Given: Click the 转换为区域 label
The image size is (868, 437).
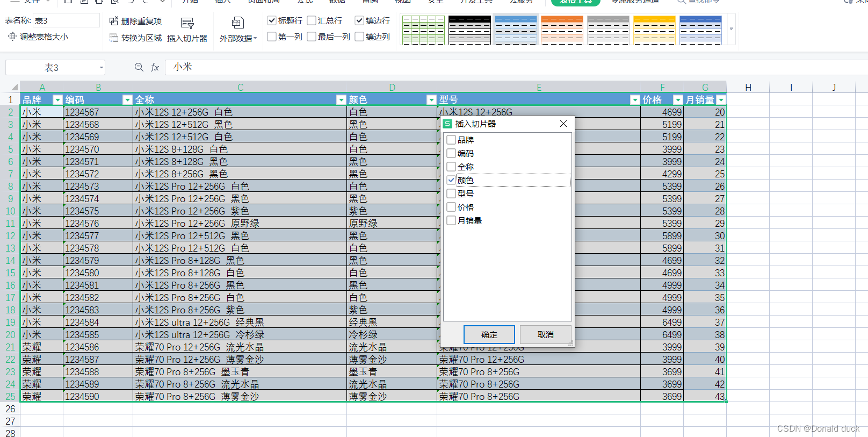Looking at the screenshot, I should tap(142, 38).
